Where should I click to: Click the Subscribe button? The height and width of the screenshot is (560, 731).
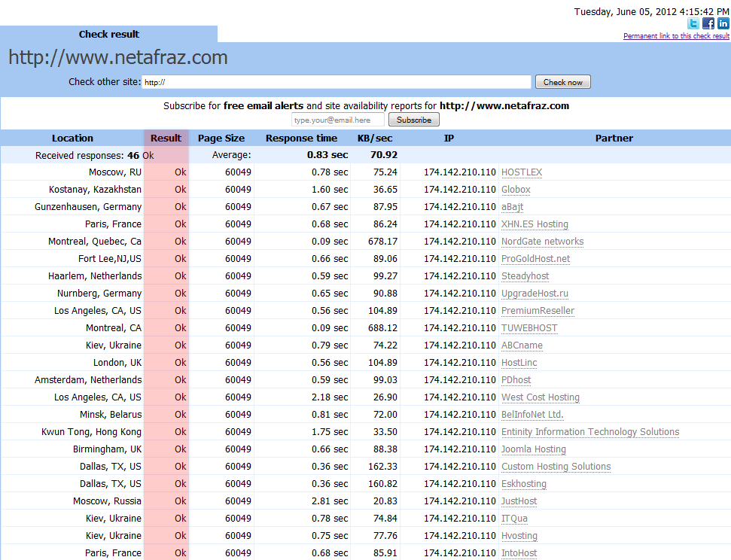pos(414,120)
